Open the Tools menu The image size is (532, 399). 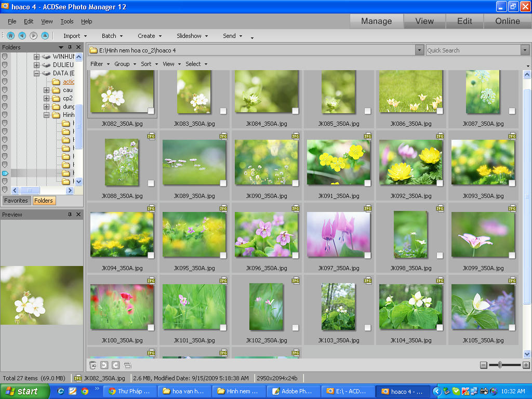point(67,21)
